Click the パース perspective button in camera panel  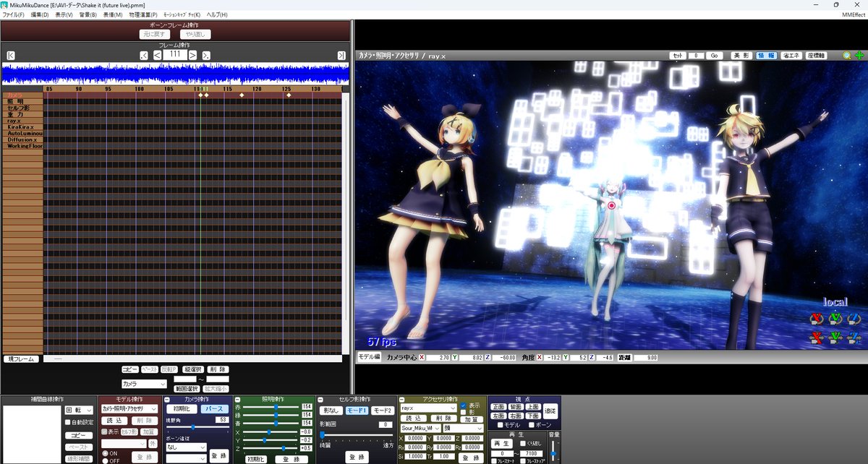tap(216, 407)
